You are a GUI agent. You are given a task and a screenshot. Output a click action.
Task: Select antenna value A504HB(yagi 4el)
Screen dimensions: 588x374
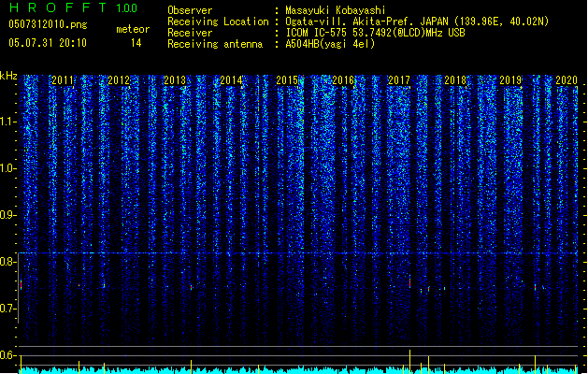coord(330,44)
